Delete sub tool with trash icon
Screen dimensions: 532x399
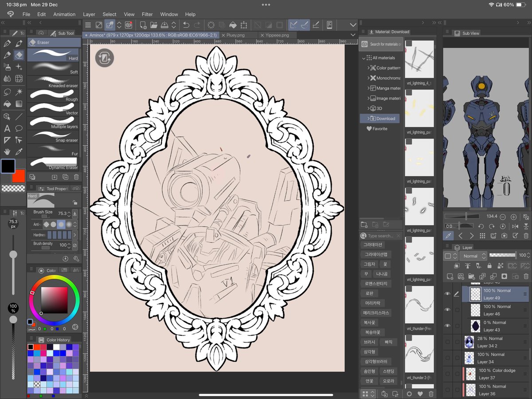coord(76,177)
